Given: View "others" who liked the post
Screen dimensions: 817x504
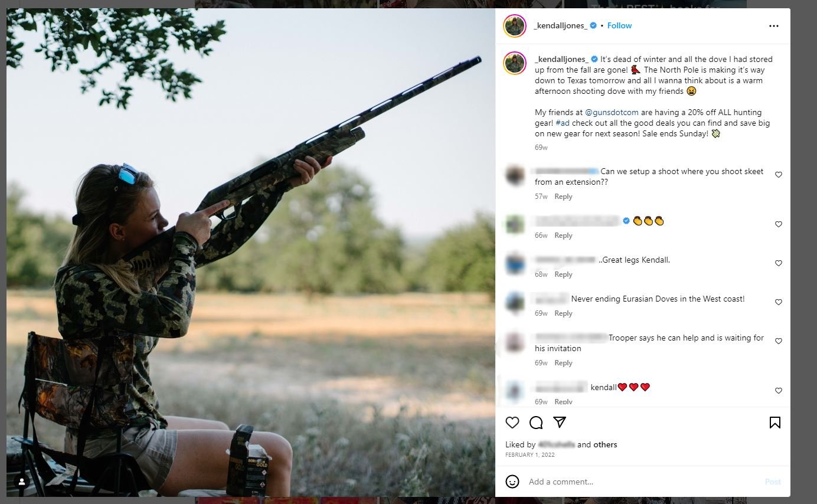Looking at the screenshot, I should pos(605,444).
